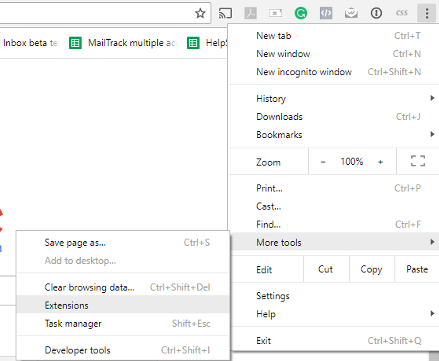439x361 pixels.
Task: Close the Chrome three-dot menu button
Action: (x=427, y=13)
